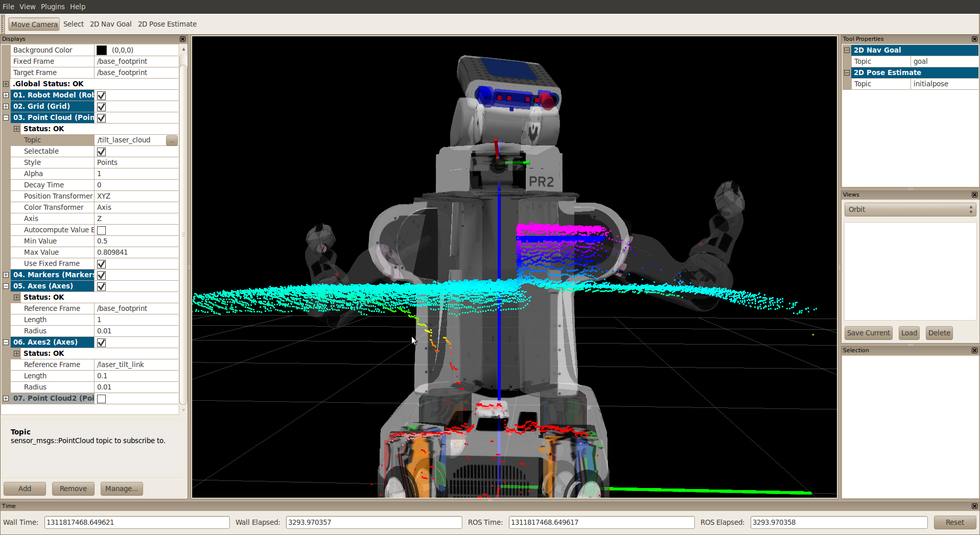Select the Target Frame /base_footprint value

click(x=136, y=72)
